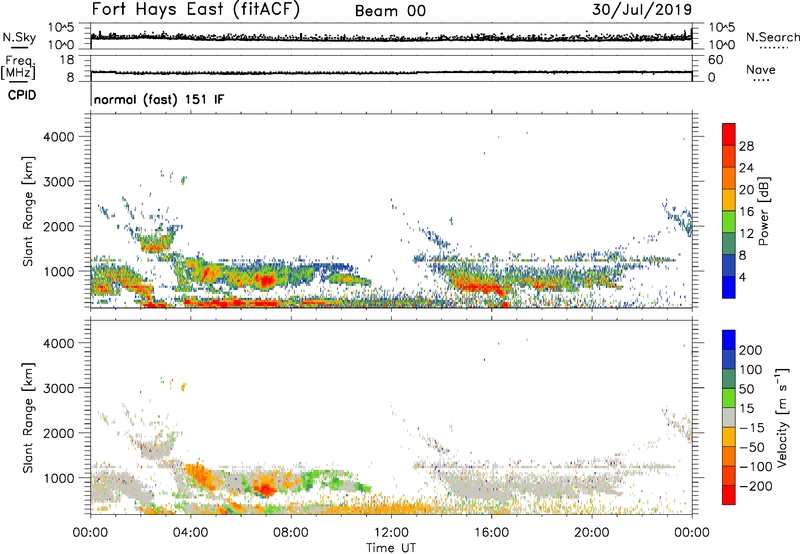Screen dimensions: 800x554
Task: Click the '-100' velocity colorbar label
Action: pyautogui.click(x=755, y=467)
